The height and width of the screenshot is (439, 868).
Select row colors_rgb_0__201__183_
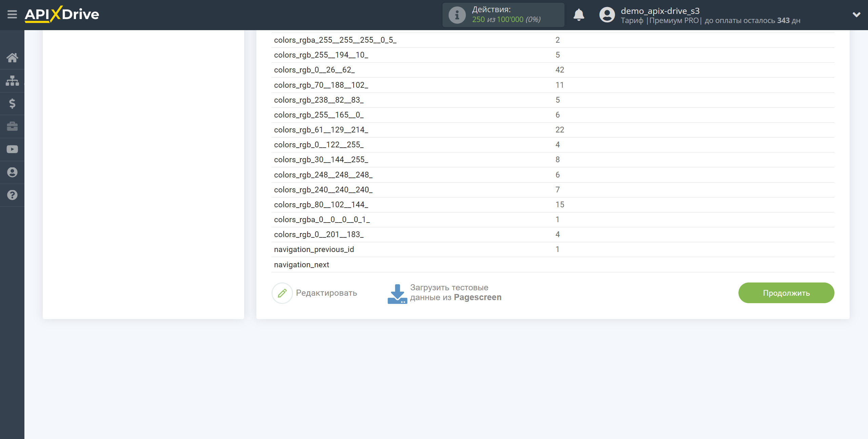553,234
